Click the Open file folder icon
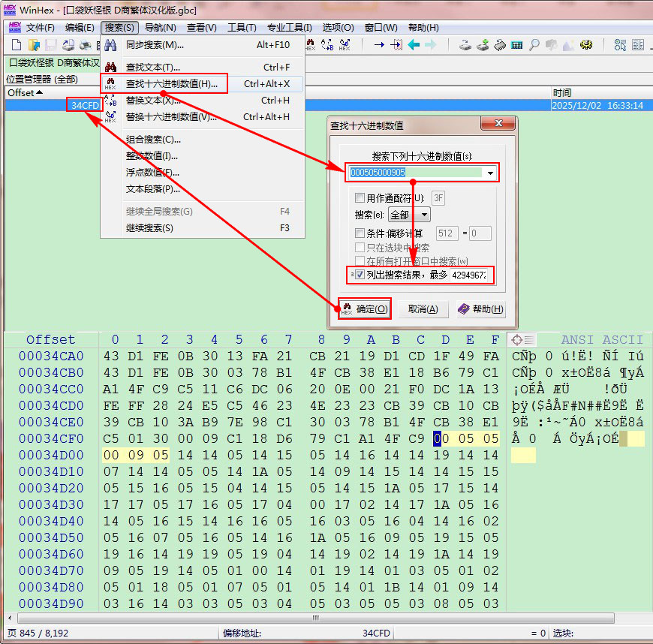Viewport: 653px width, 644px height. tap(34, 45)
